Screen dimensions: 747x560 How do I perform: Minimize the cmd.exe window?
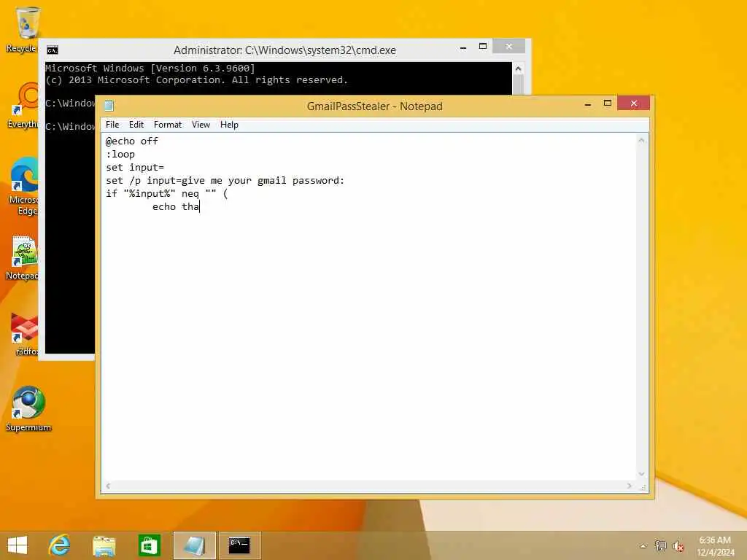[463, 47]
